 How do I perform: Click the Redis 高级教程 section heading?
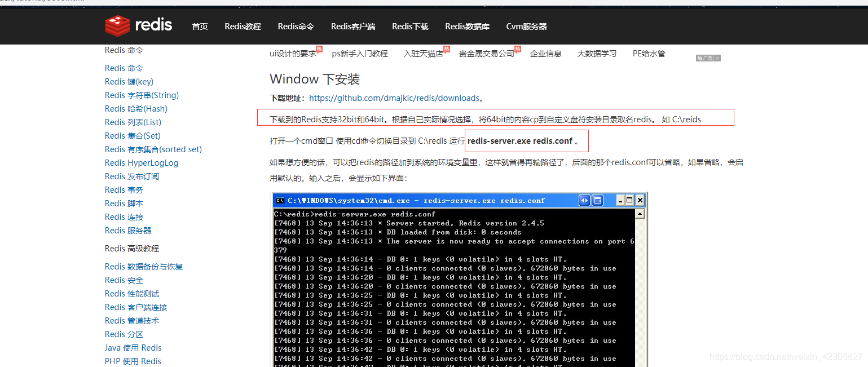(x=132, y=249)
